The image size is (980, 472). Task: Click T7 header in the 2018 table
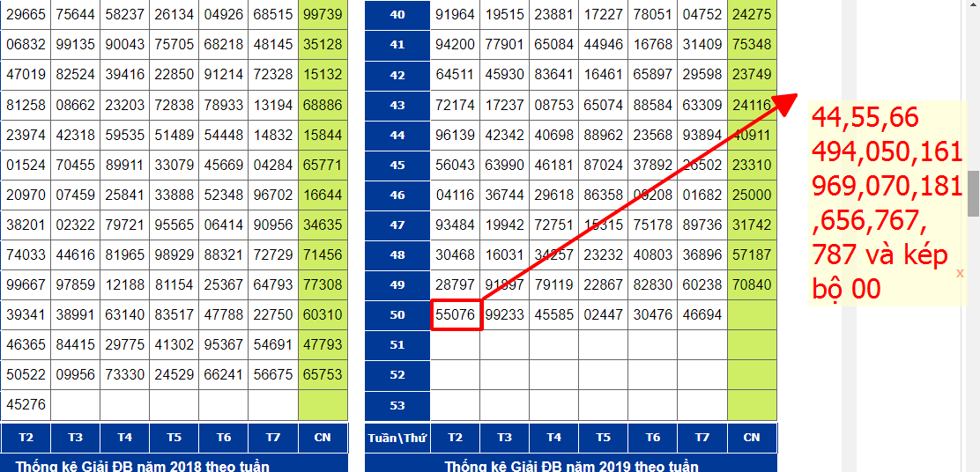tap(272, 438)
